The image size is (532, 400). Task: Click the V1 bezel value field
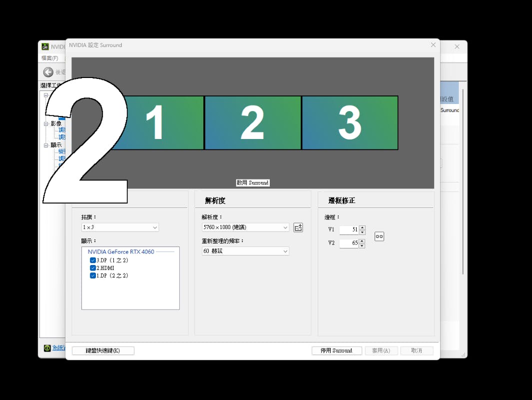click(349, 230)
